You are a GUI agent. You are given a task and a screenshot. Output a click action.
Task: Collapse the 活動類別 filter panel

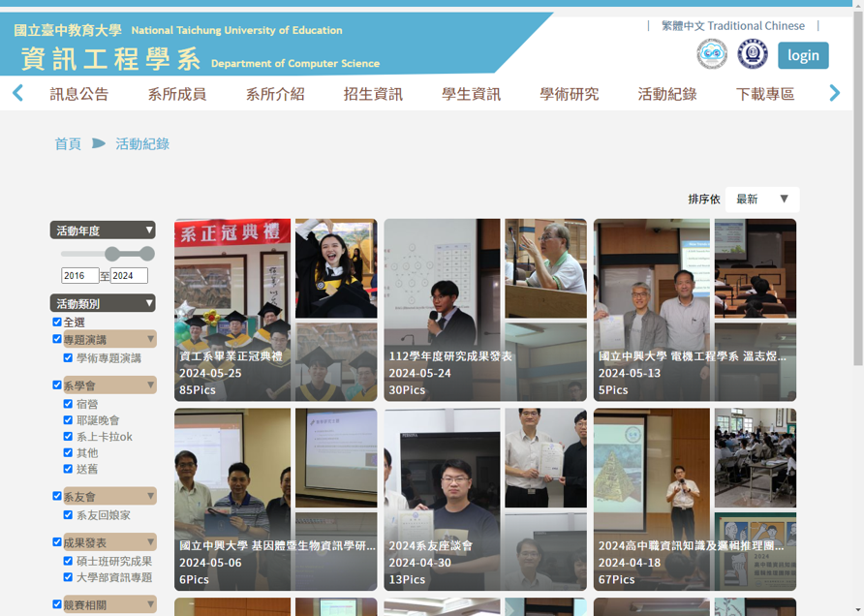(x=103, y=303)
